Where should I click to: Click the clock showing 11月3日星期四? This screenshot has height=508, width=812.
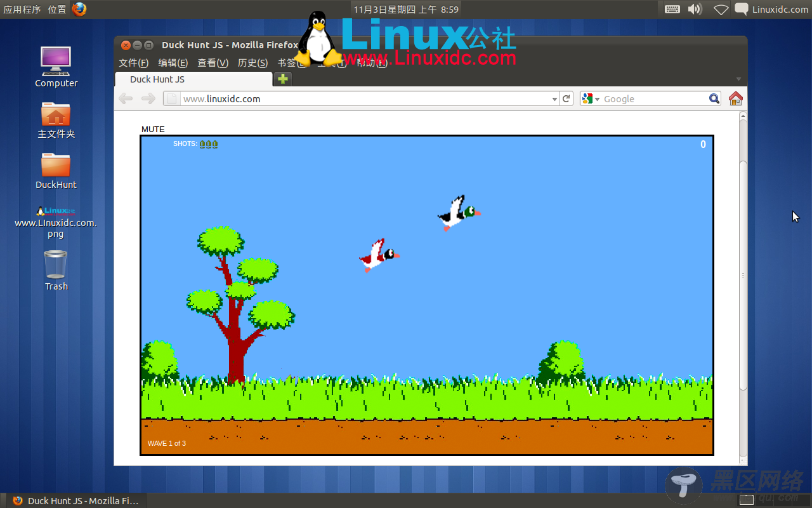(406, 9)
